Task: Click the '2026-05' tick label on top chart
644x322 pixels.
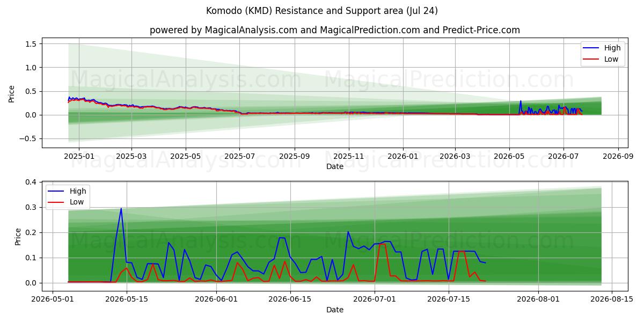Action: 509,156
